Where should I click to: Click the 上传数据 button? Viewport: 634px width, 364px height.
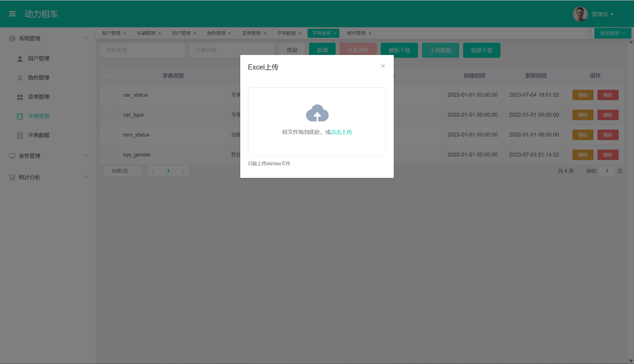coord(441,50)
